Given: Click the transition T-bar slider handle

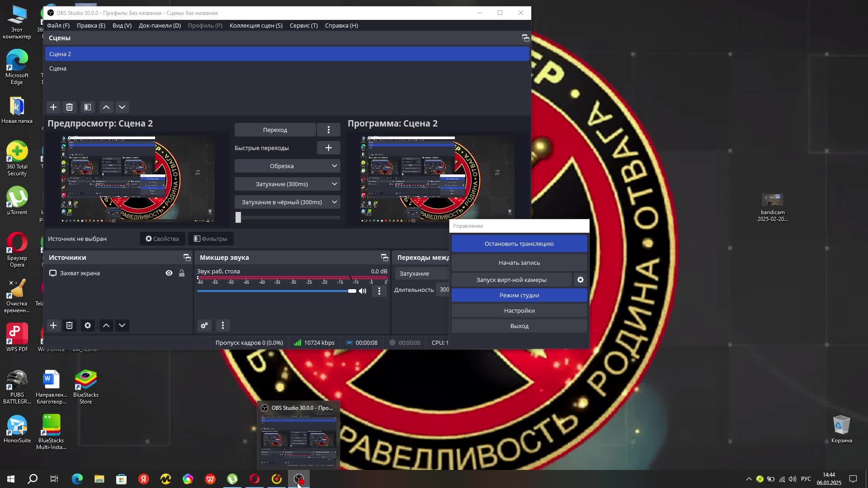Looking at the screenshot, I should [238, 217].
